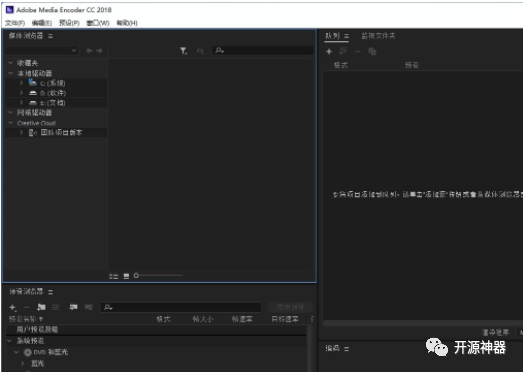Open the 文件(F) menu

[15, 23]
